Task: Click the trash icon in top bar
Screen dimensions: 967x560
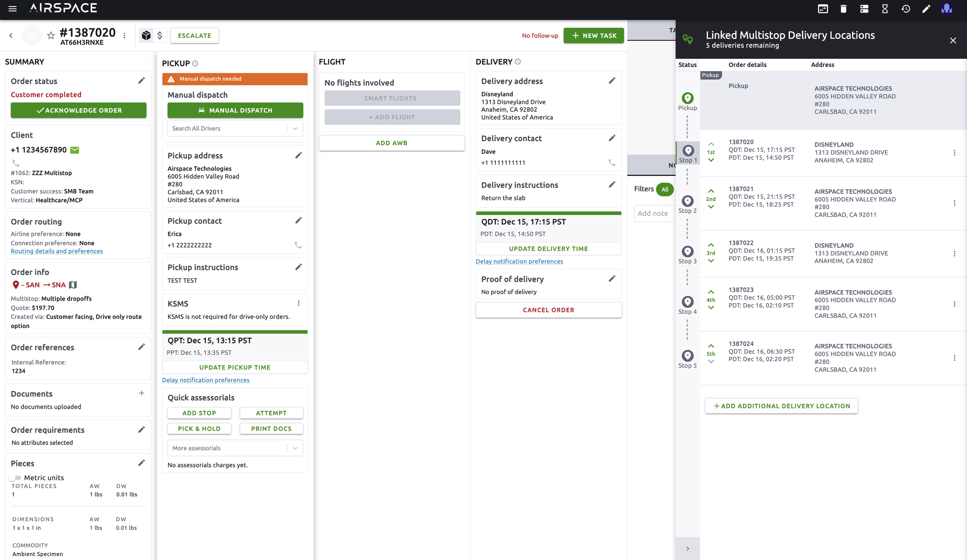Action: pyautogui.click(x=844, y=9)
